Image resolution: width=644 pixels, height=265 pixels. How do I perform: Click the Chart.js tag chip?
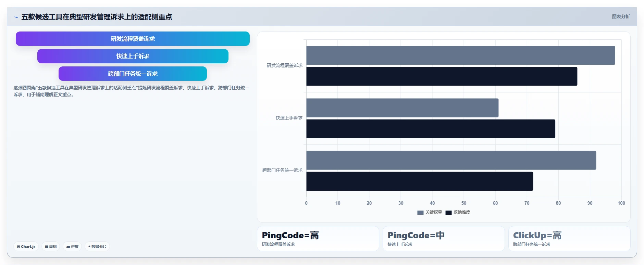[x=26, y=247]
